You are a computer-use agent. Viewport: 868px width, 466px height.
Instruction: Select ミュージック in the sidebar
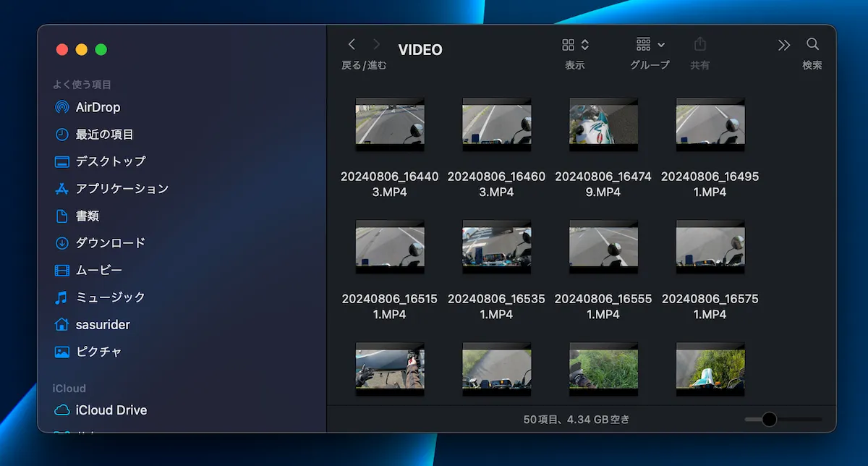111,297
